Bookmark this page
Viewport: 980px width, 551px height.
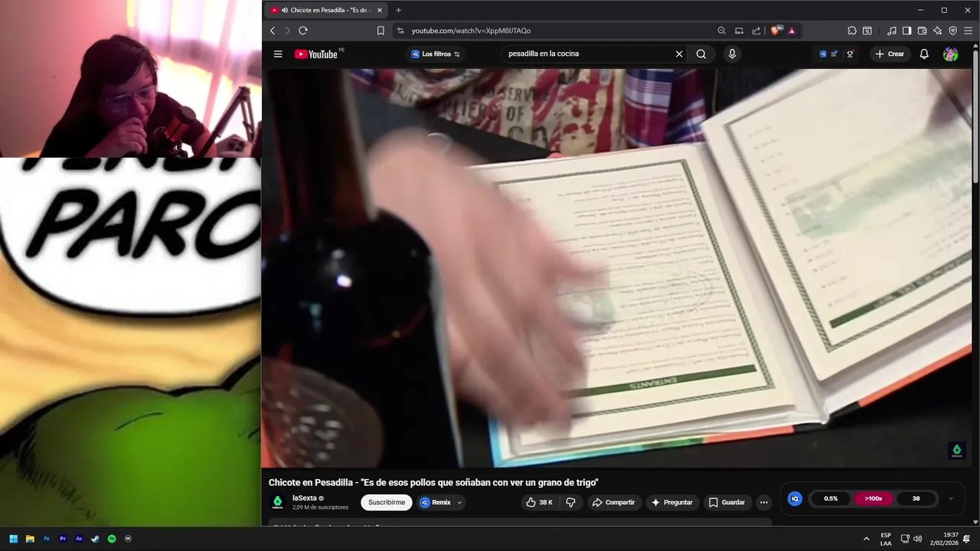coord(381,31)
